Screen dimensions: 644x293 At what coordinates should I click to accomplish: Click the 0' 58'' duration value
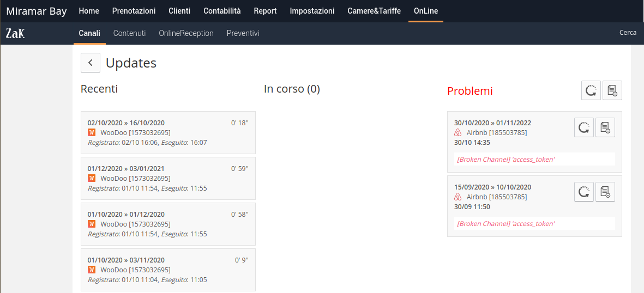(240, 214)
